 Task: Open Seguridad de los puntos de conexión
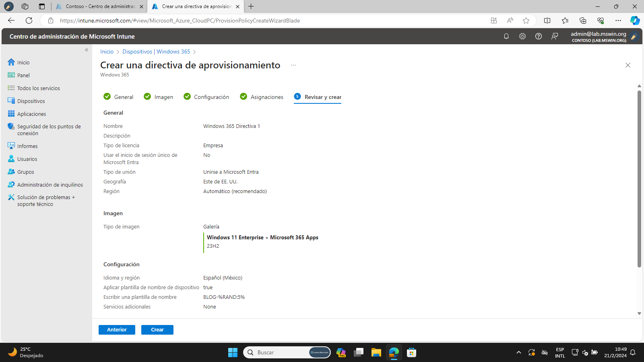click(x=49, y=130)
